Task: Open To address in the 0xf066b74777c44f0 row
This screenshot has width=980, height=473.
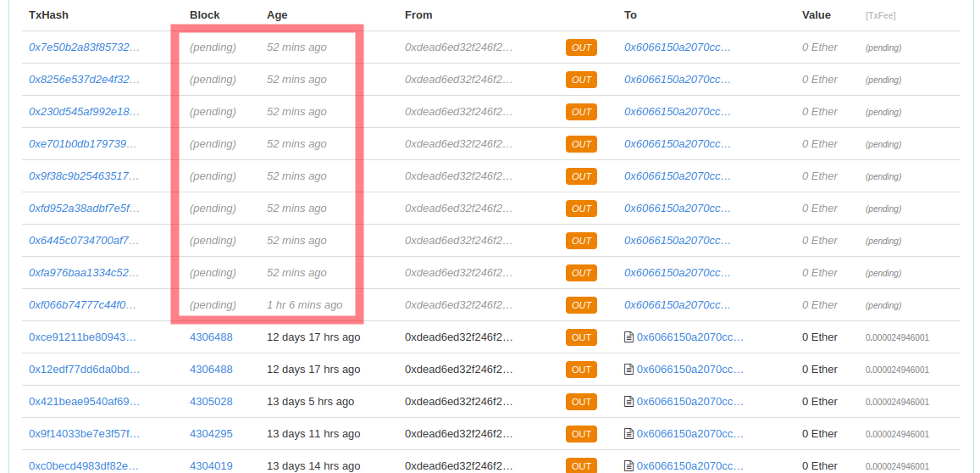Action: click(678, 304)
